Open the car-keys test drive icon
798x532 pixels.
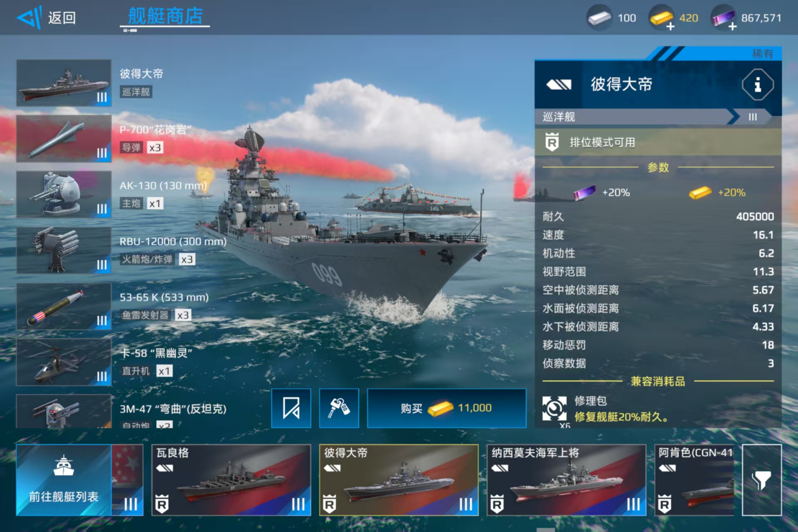tap(339, 408)
